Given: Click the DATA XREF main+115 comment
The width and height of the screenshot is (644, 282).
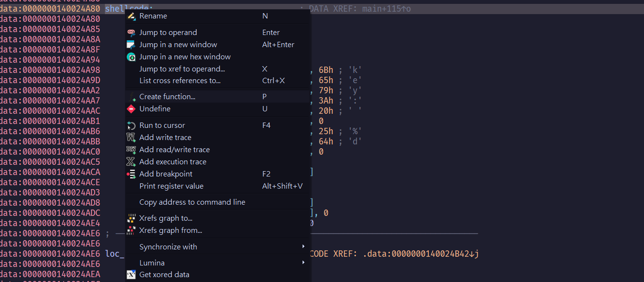Looking at the screenshot, I should [360, 9].
